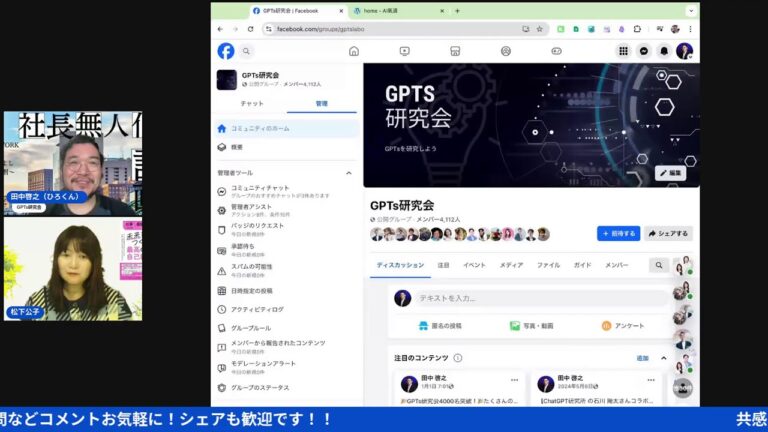
Task: Select the ディスカッション group tab
Action: pos(400,265)
